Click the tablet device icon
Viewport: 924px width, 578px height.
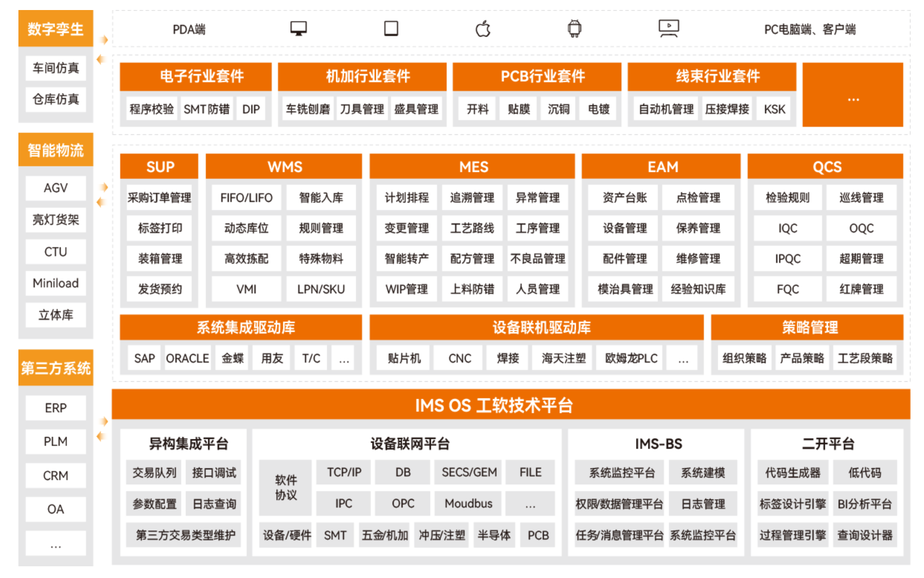coord(391,28)
